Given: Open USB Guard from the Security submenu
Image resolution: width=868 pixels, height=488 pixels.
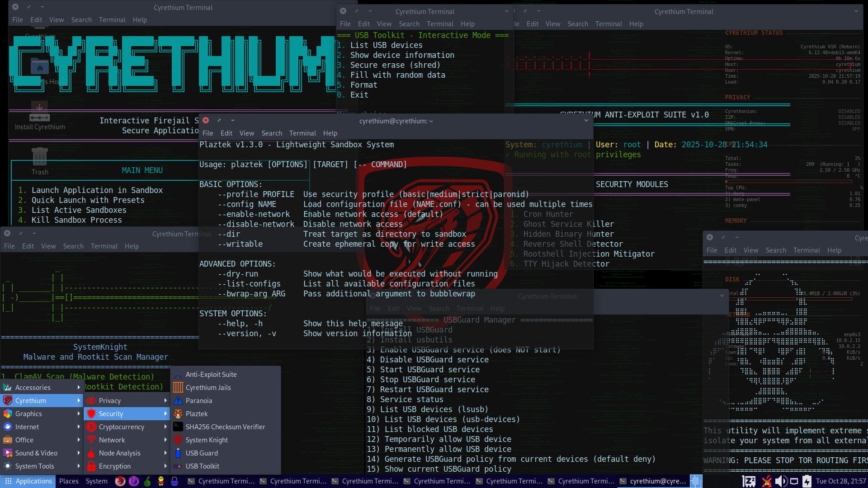Looking at the screenshot, I should point(202,453).
